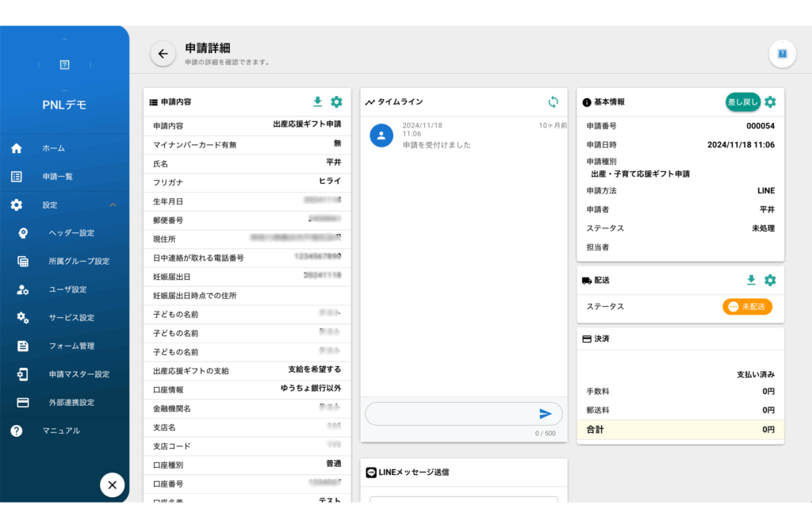This screenshot has height=528, width=812.
Task: Open 外部連携設定 in sidebar
Action: 71,403
